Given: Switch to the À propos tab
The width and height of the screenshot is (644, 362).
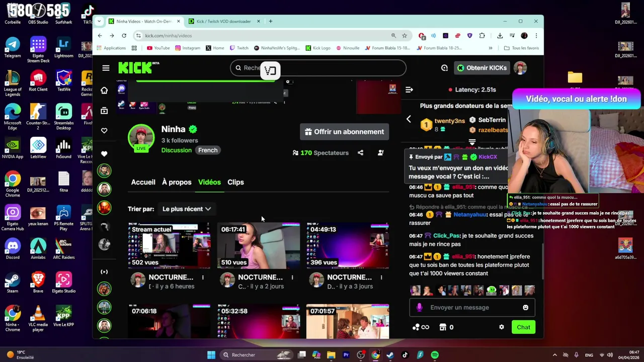Looking at the screenshot, I should [177, 183].
